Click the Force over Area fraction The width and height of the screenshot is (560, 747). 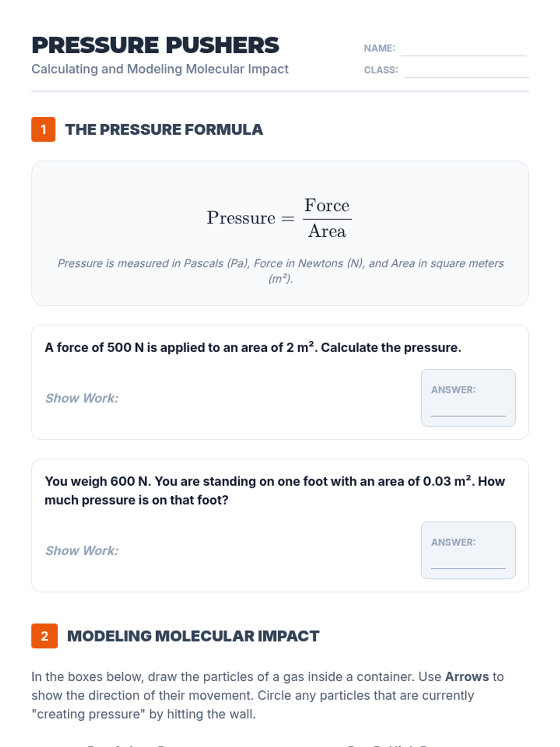point(327,218)
